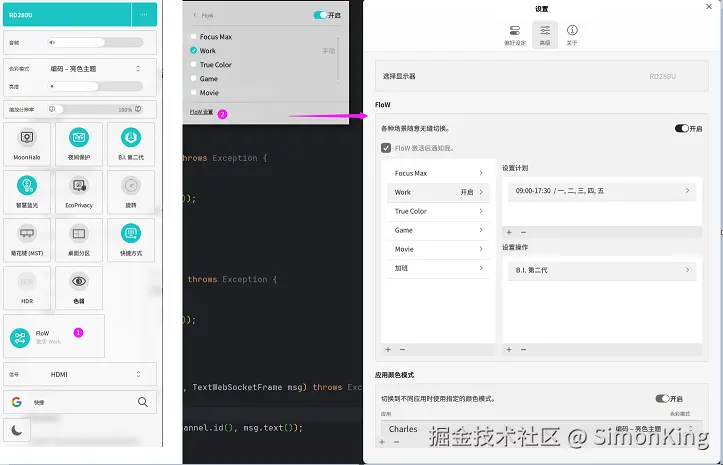Open the 信号 HDMI input dropdown
723x465 pixels.
point(95,375)
